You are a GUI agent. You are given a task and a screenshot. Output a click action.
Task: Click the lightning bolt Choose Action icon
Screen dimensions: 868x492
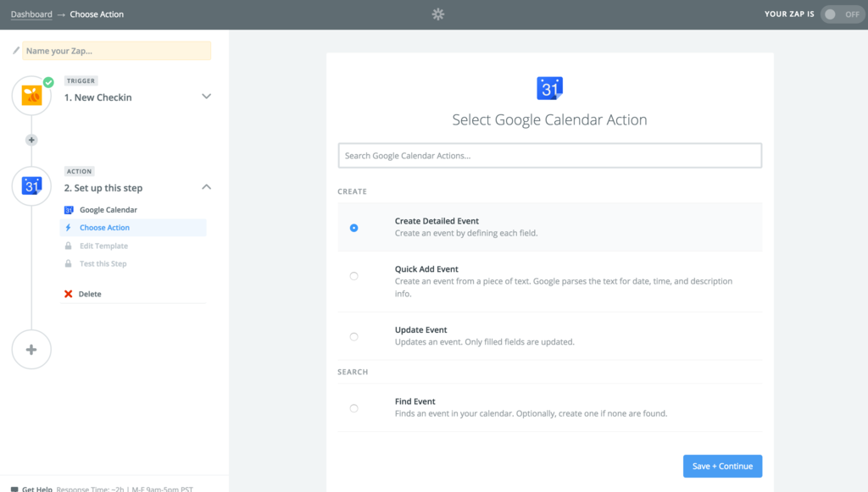(68, 227)
